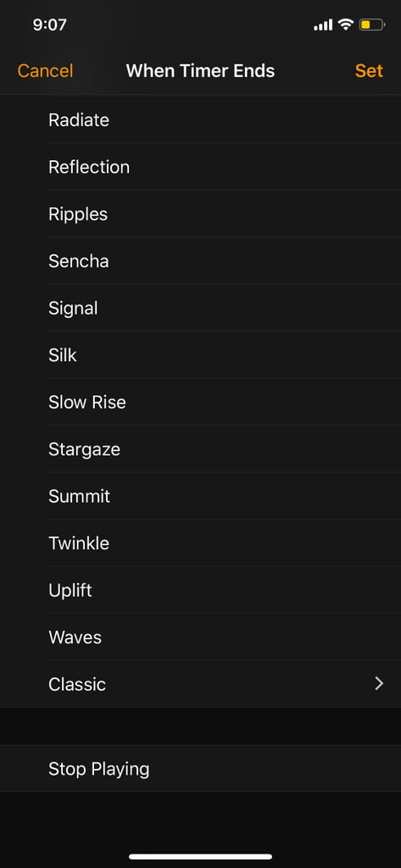Pick Silk as the timer sound
The height and width of the screenshot is (868, 401).
(200, 355)
